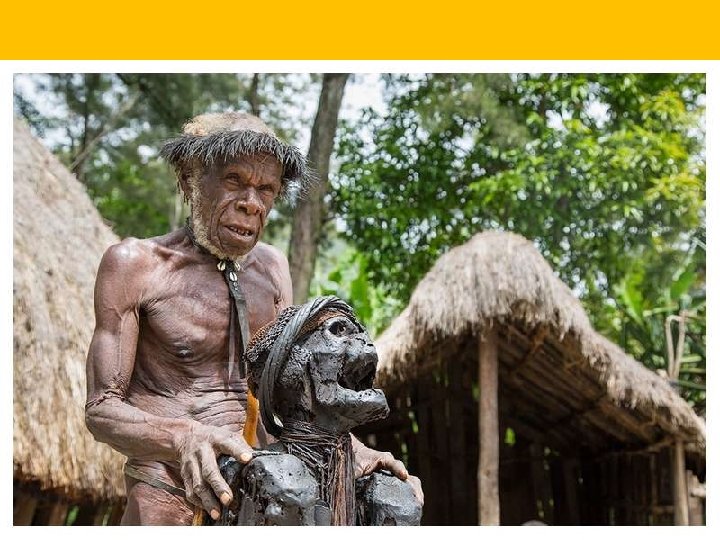
Task: Click the wooden support post of the hut
Action: [x=489, y=432]
